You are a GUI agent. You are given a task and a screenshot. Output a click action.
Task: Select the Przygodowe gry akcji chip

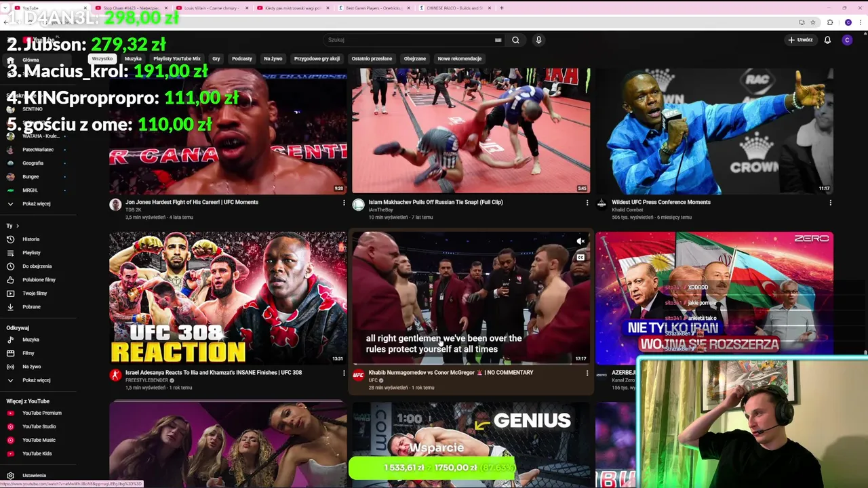(x=317, y=59)
